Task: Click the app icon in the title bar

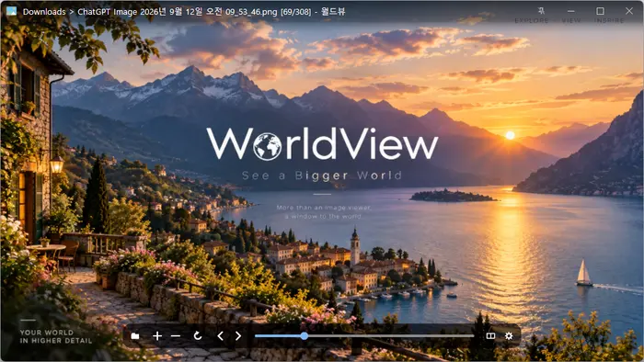Action: 11,11
